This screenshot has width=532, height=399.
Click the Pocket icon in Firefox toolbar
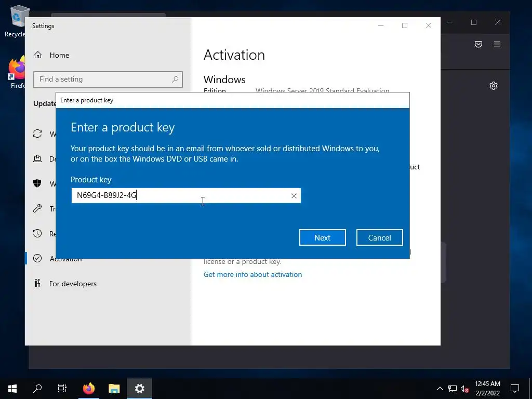[478, 44]
